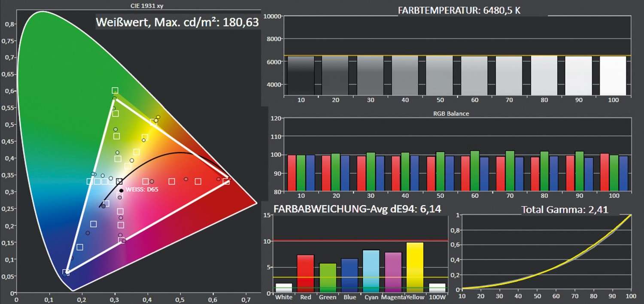
Task: Click the 10 grayscale bar in color temperature chart
Action: pos(301,76)
